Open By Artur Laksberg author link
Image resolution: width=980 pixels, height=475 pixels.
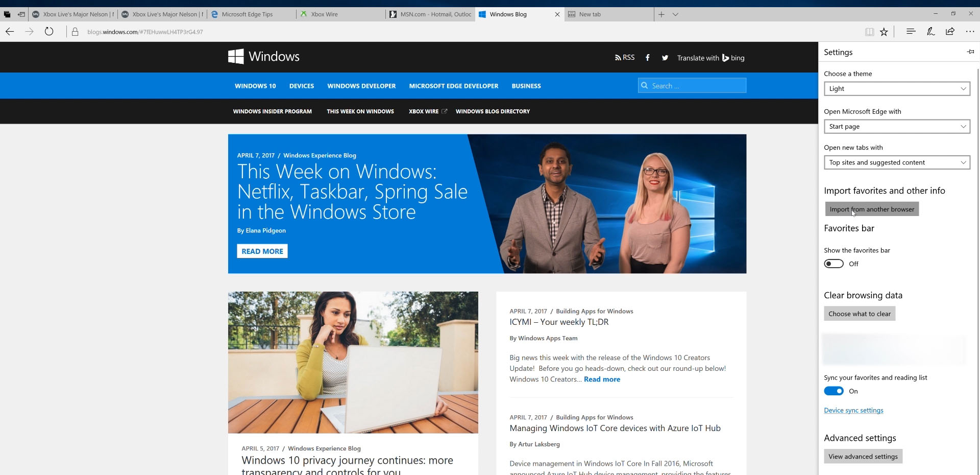tap(534, 444)
